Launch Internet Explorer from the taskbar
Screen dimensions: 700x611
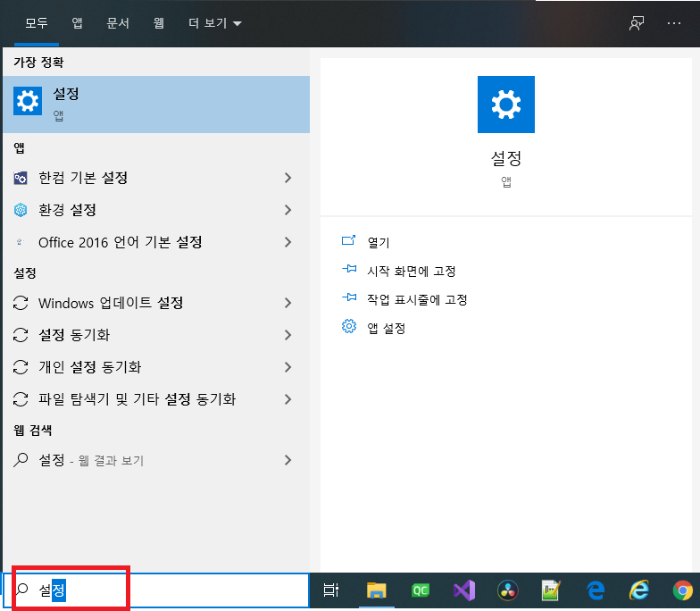pyautogui.click(x=639, y=590)
